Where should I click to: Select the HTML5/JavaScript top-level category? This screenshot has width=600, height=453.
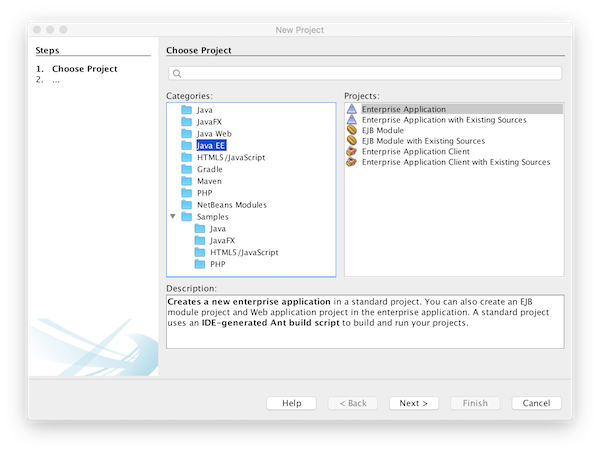coord(230,157)
